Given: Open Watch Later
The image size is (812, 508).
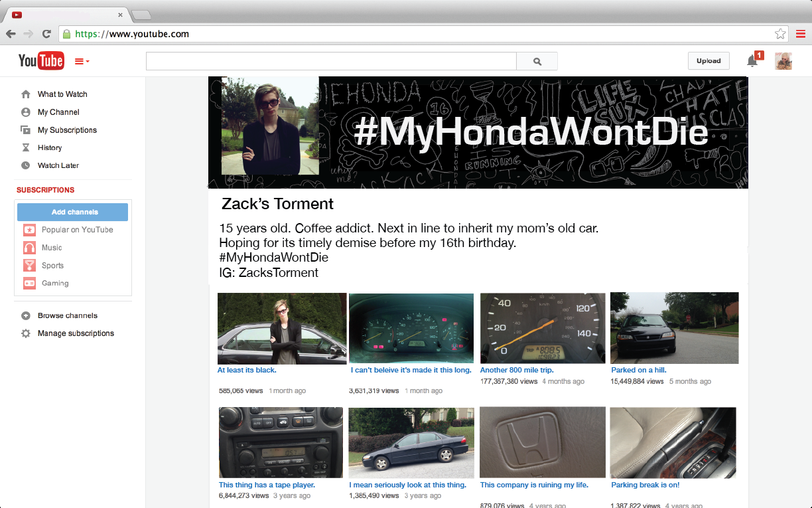Looking at the screenshot, I should click(x=58, y=165).
